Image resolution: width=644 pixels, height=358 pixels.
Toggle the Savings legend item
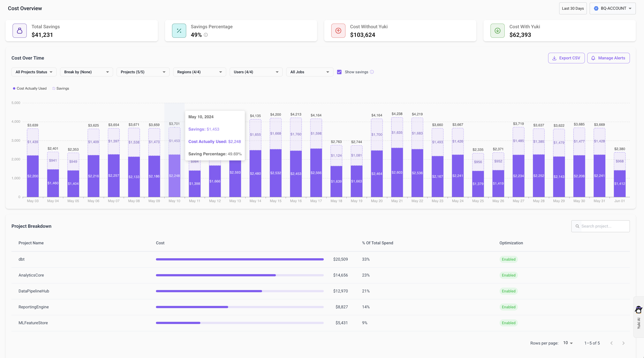click(x=61, y=89)
